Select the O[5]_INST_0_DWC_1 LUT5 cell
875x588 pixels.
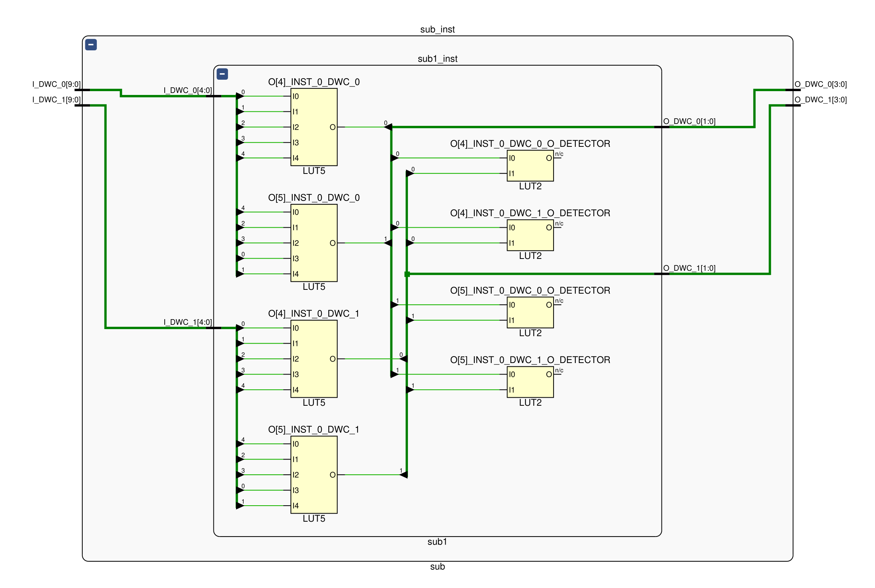coord(314,475)
